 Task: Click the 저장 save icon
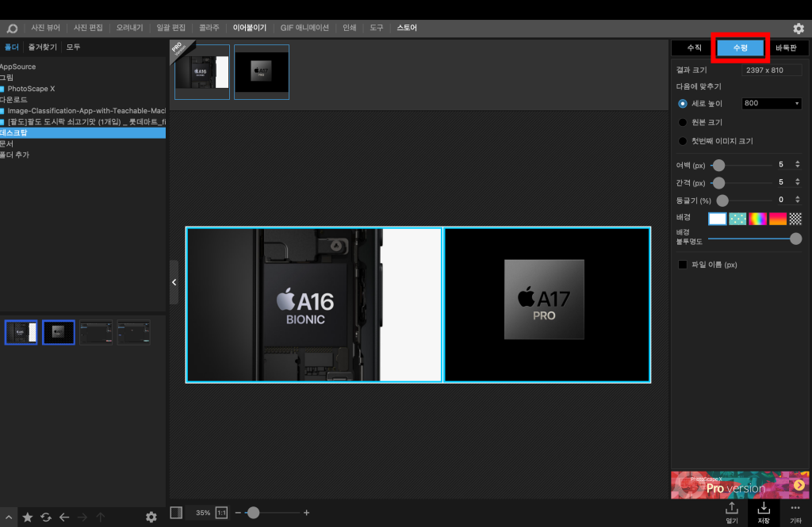pos(764,512)
